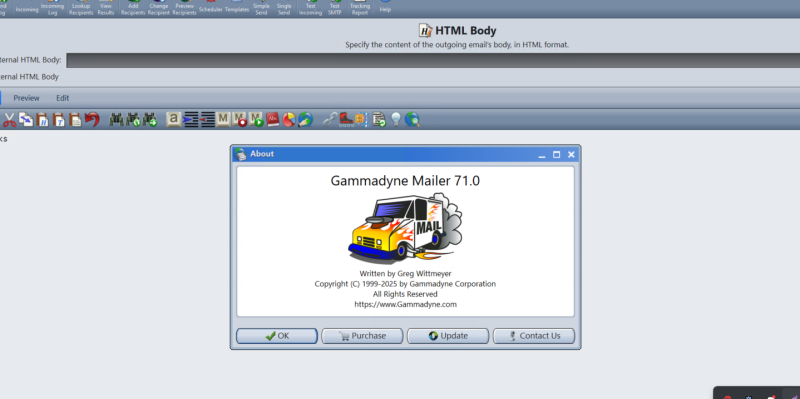Viewport: 800px width, 399px height.
Task: Click the 'Gammadyne Mailer 71.0' title text
Action: point(405,181)
